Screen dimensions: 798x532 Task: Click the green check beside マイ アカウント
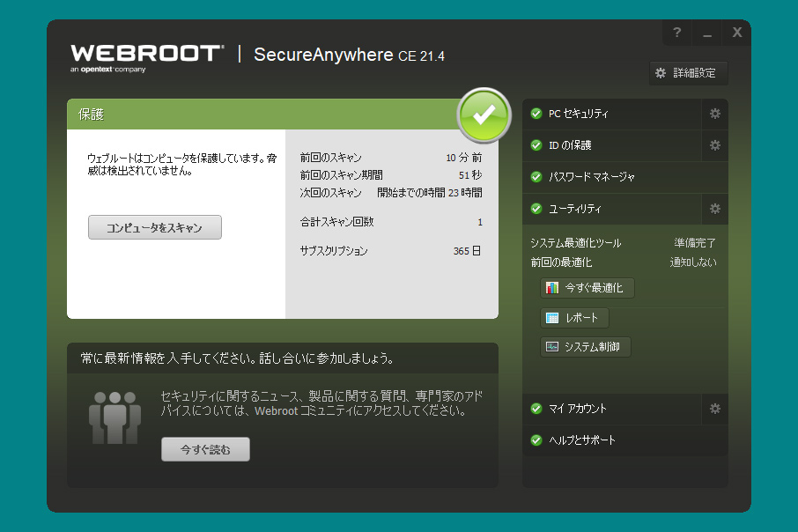click(536, 409)
